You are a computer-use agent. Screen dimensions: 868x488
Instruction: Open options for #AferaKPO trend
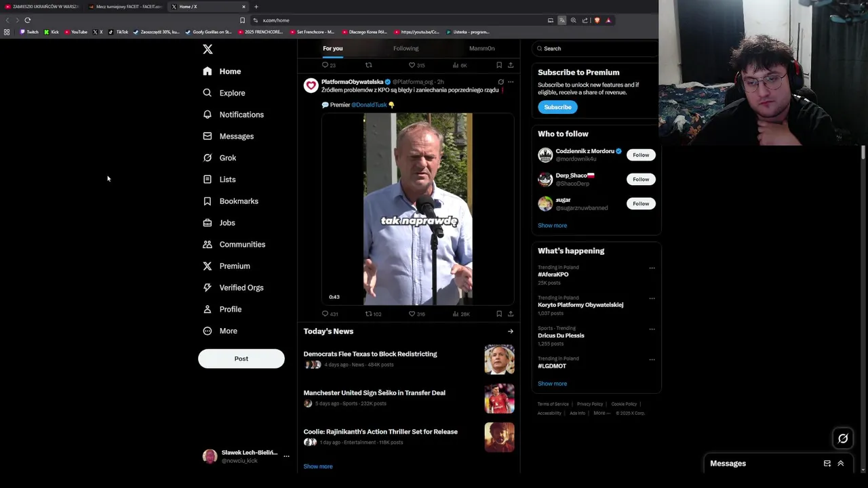coord(652,268)
